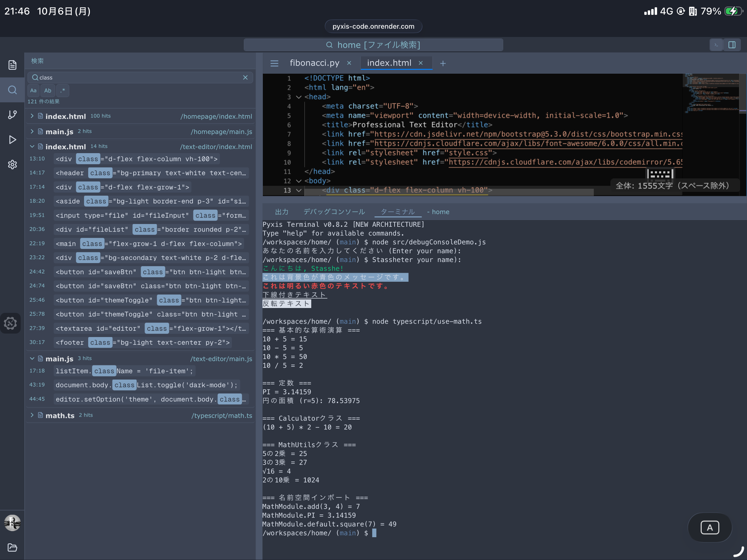The height and width of the screenshot is (560, 747).
Task: Open the source control (git branch) panel
Action: click(12, 114)
